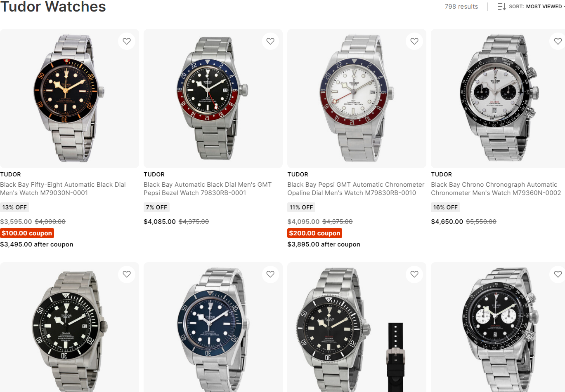The height and width of the screenshot is (392, 565).
Task: Open the MOST VIEWED sort dropdown
Action: (x=544, y=7)
